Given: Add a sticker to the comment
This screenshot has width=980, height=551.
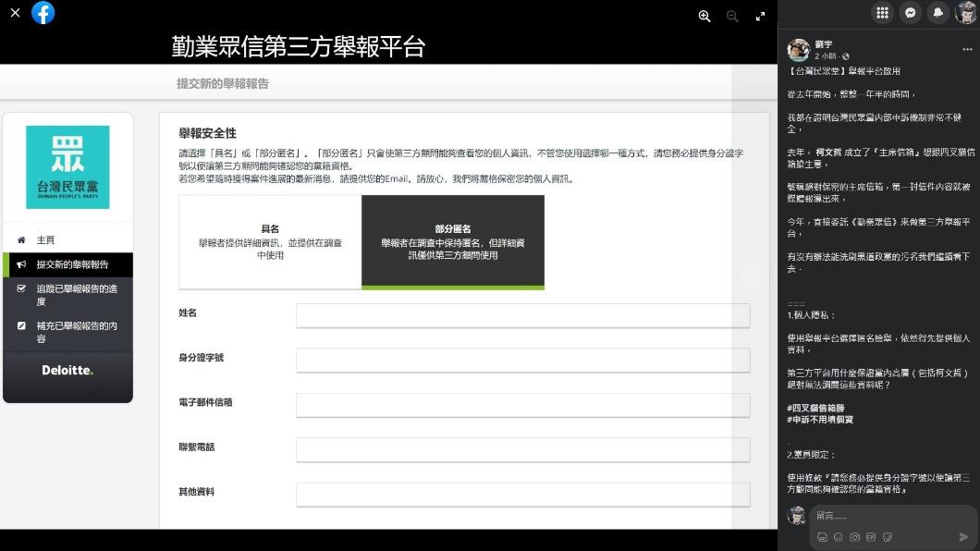Looking at the screenshot, I should 888,537.
